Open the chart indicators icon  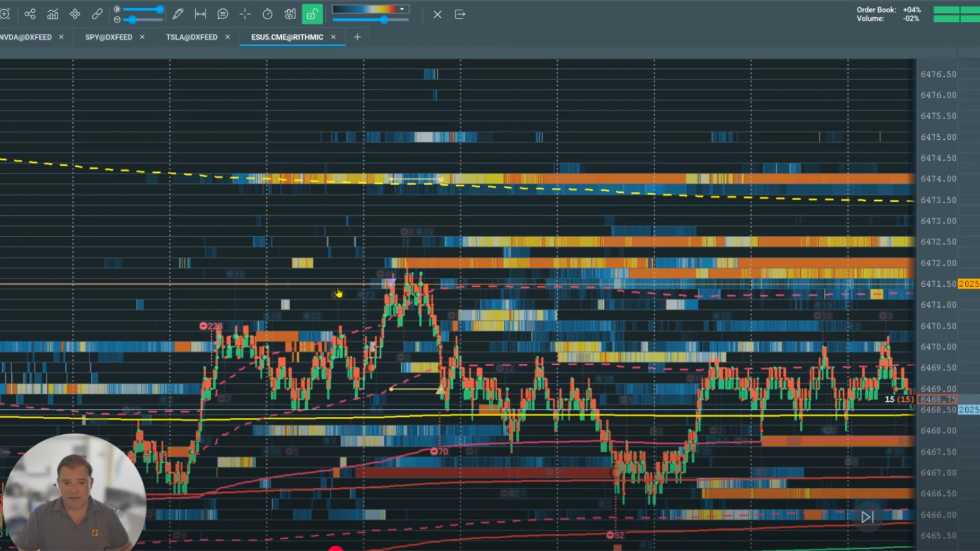53,14
